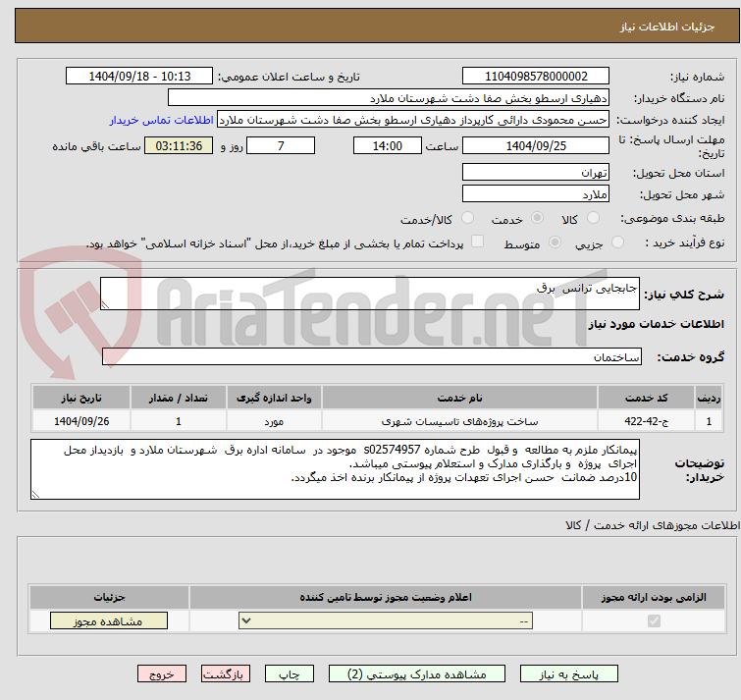Click the 'تعداد / مقدار' column header
Screen dimensions: 741x700
point(179,398)
